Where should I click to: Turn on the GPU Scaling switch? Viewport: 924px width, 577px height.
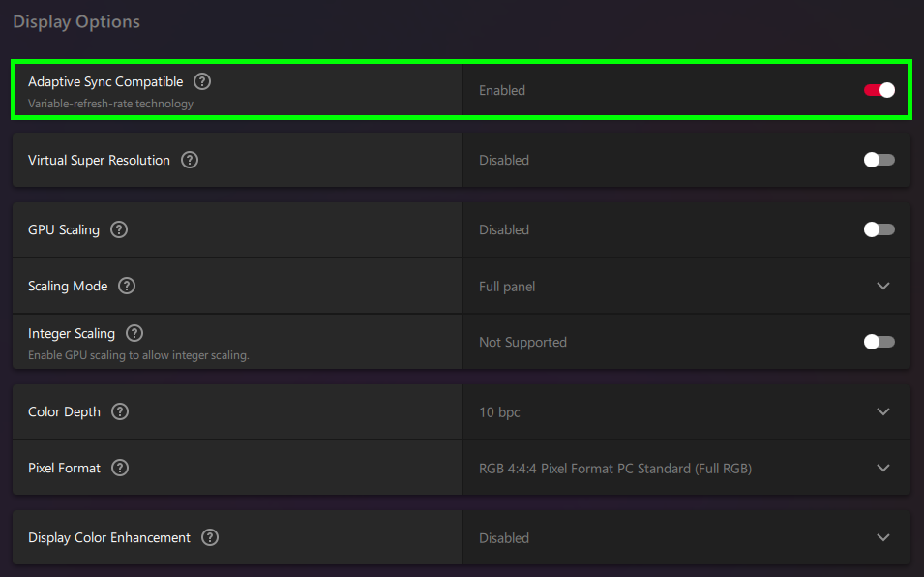(879, 229)
